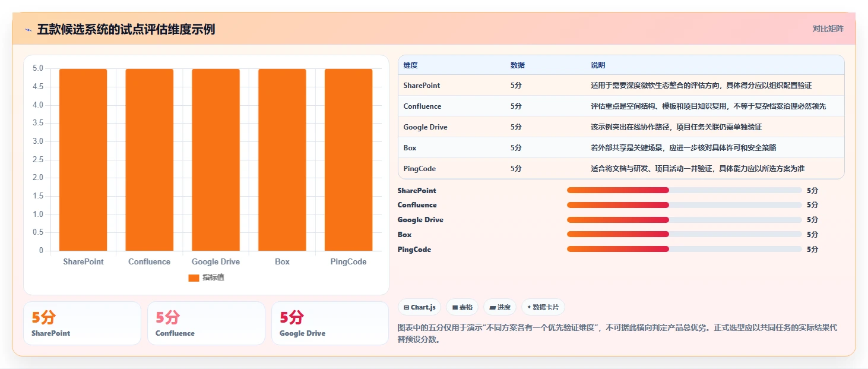868x369 pixels.
Task: Click the 5分 value after the Google Drive progress bar
Action: pos(812,220)
